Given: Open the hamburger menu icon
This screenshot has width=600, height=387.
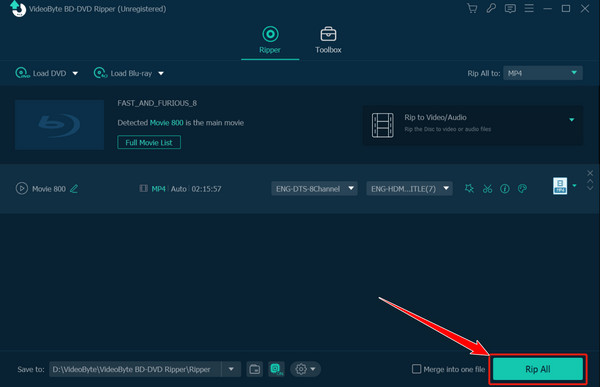Looking at the screenshot, I should 529,8.
